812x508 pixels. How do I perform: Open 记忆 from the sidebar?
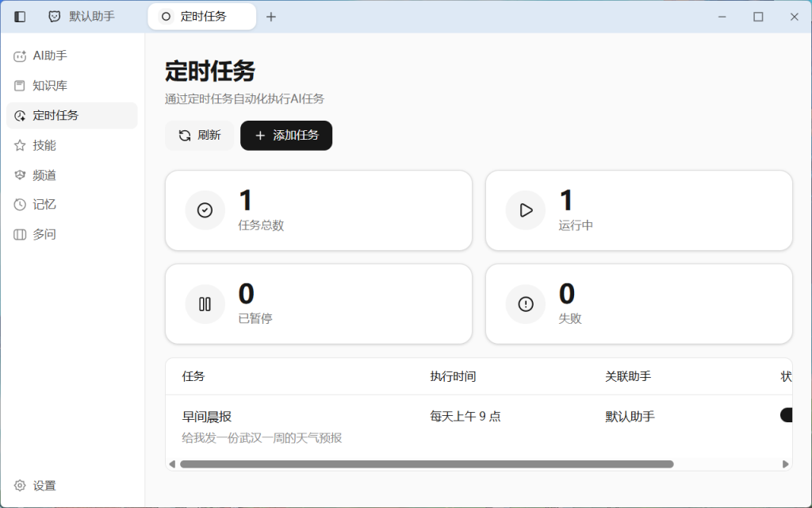pyautogui.click(x=19, y=204)
